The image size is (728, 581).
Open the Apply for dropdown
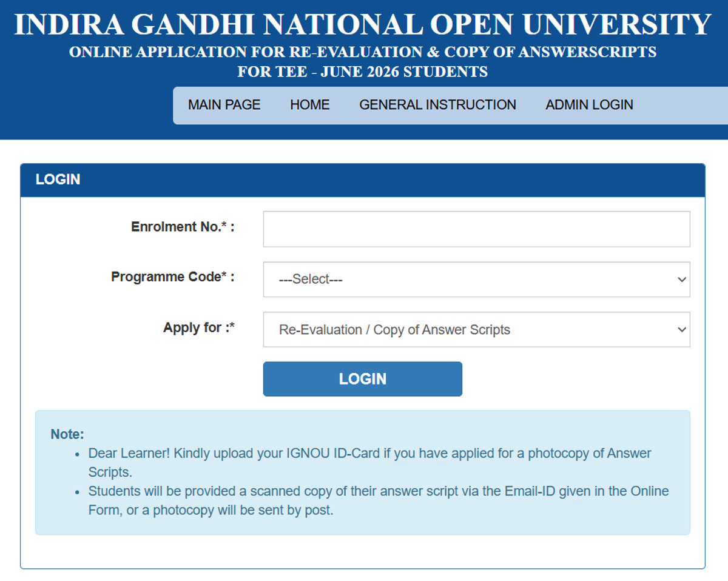point(476,329)
